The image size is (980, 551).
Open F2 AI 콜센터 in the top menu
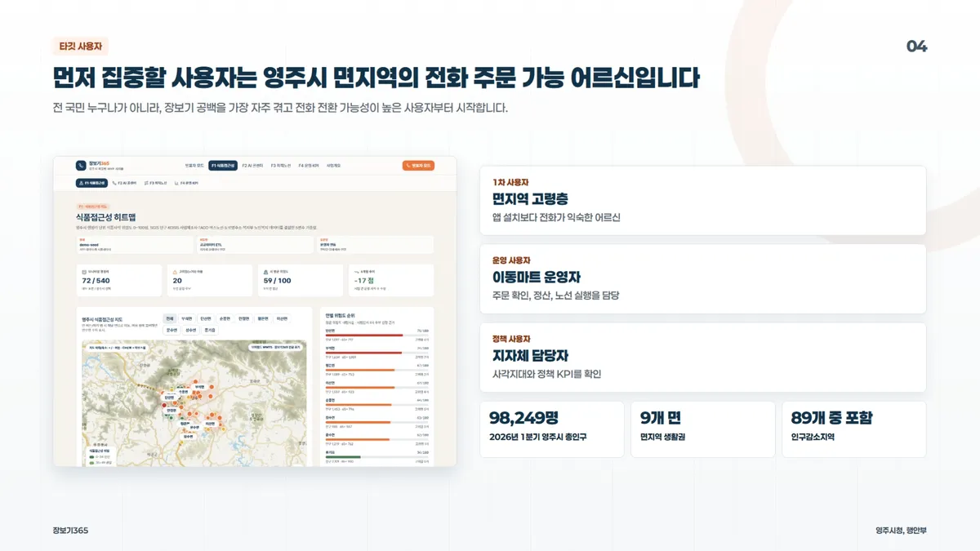click(x=253, y=166)
